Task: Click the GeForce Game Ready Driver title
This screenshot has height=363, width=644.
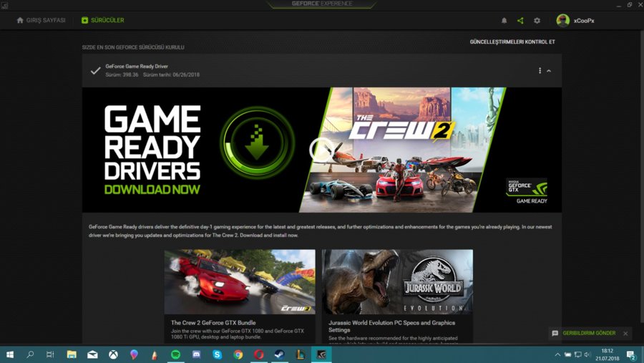Action: click(137, 66)
